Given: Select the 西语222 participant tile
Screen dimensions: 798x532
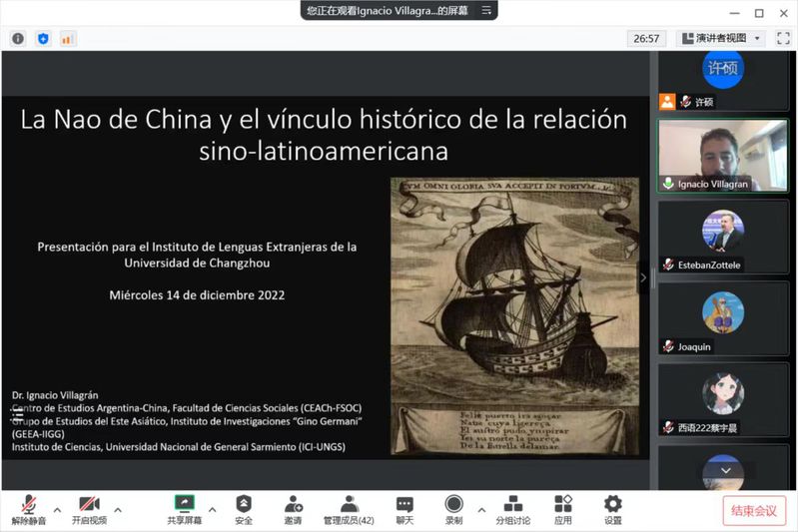Looking at the screenshot, I should (x=723, y=400).
